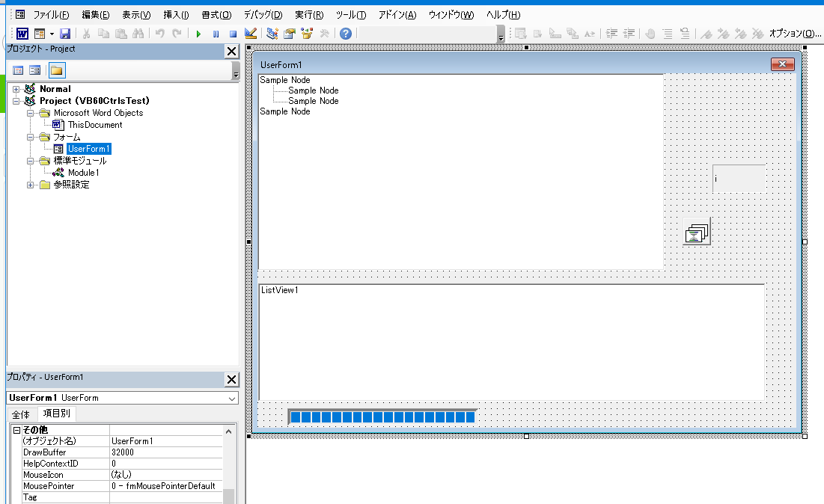Open the Object Browser toolbar icon
The image size is (824, 504).
point(307,34)
